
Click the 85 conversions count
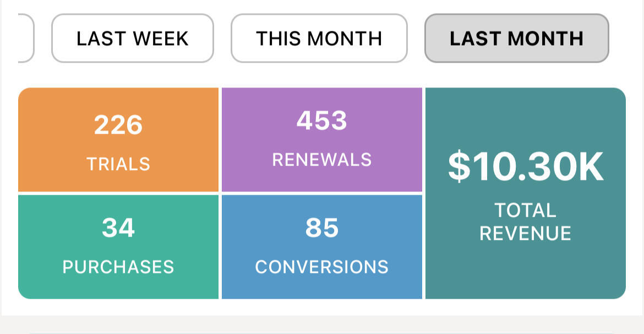click(x=322, y=228)
